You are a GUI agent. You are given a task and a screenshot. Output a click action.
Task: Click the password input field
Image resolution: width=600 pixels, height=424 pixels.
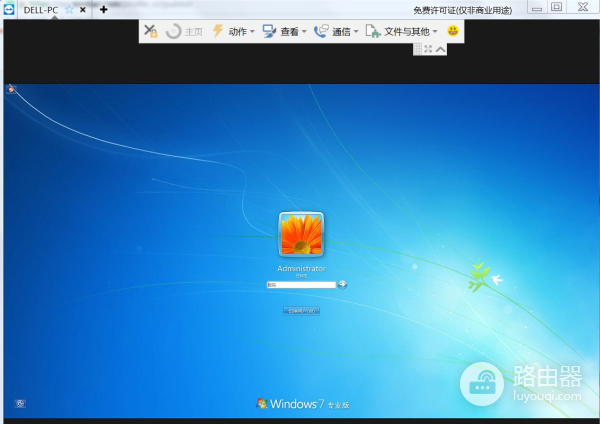click(x=301, y=284)
